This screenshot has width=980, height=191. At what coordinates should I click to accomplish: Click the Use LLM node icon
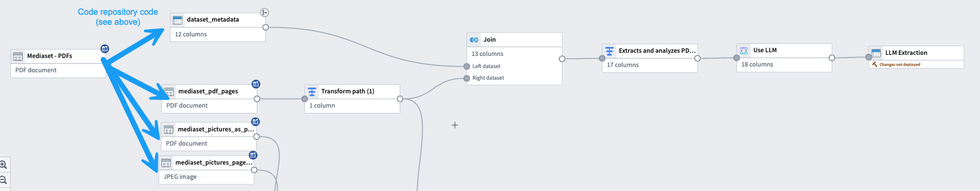tap(744, 50)
